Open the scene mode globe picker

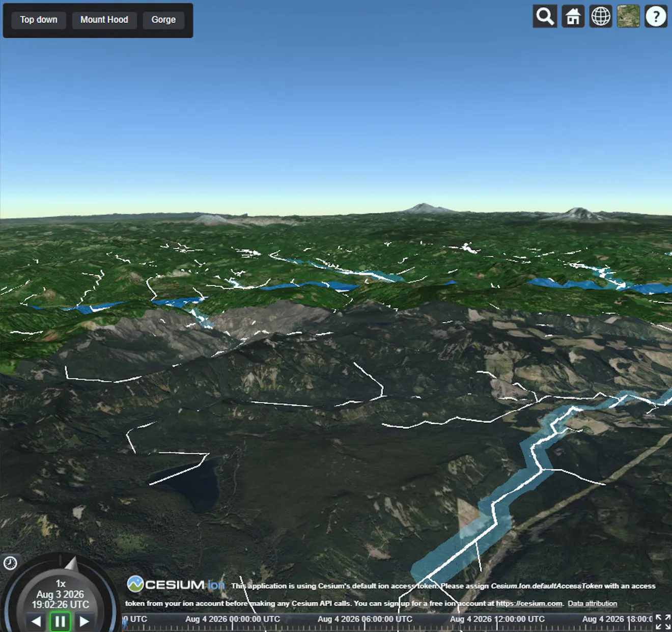(x=601, y=16)
